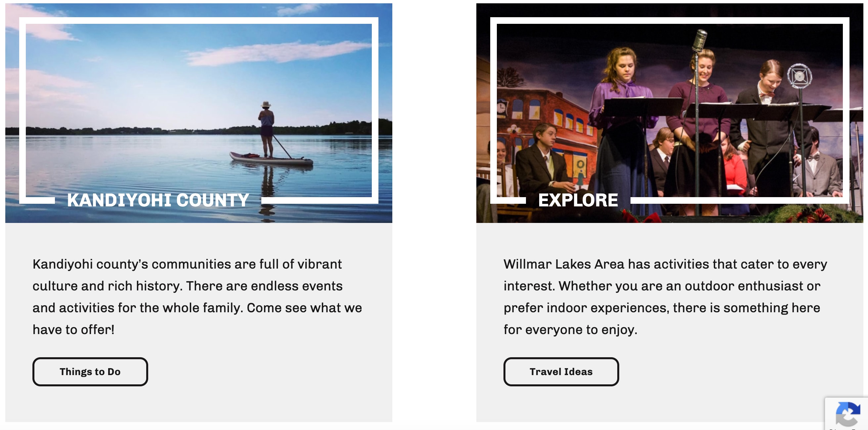868x430 pixels.
Task: Click the dark treeline across the lake
Action: pyautogui.click(x=135, y=130)
